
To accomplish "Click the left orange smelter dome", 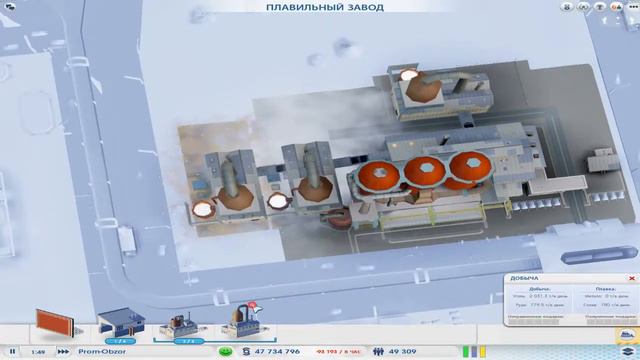I will point(379,175).
